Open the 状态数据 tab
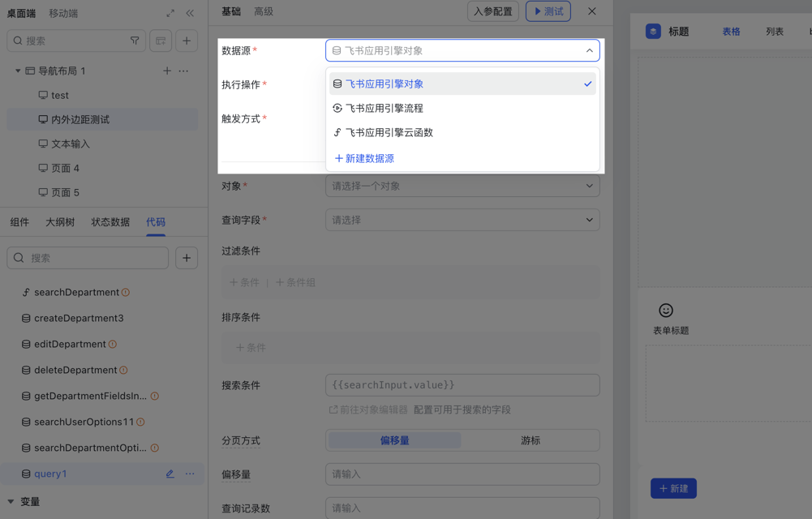The height and width of the screenshot is (519, 812). (110, 222)
